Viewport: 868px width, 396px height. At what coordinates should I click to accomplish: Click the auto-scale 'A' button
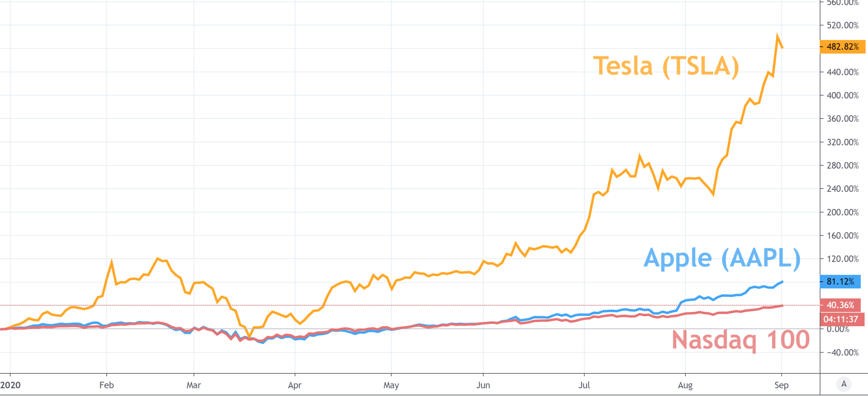(x=844, y=384)
